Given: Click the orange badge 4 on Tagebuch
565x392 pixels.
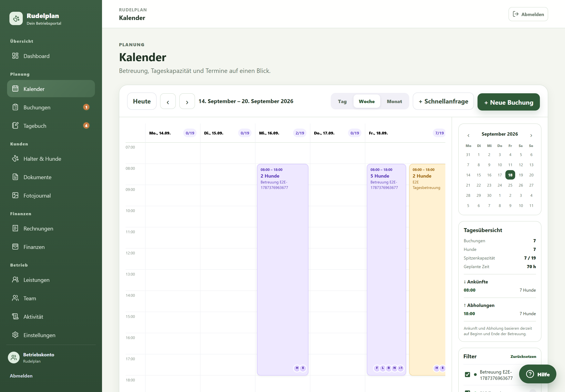Looking at the screenshot, I should point(86,125).
